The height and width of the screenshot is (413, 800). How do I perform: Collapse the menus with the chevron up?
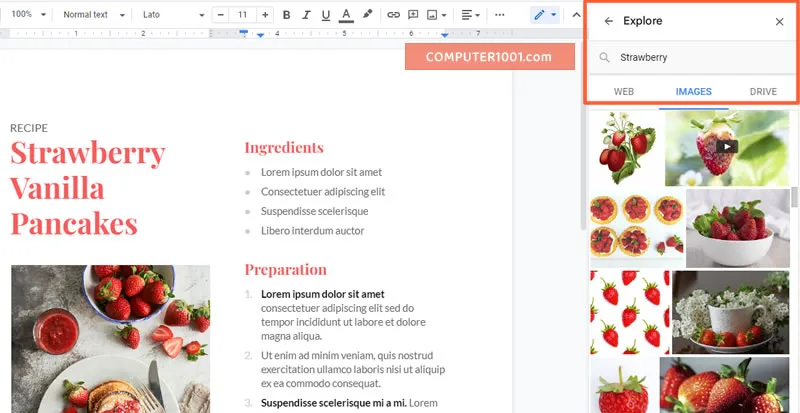[577, 15]
